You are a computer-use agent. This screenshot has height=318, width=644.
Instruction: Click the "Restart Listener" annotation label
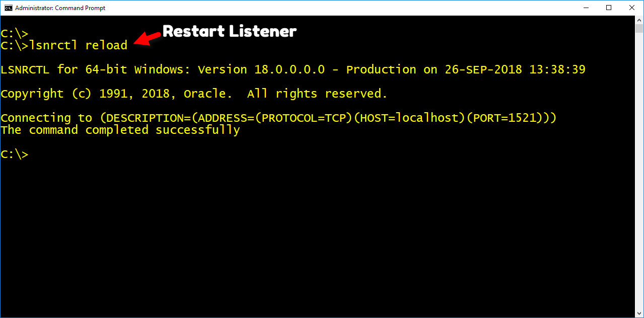pyautogui.click(x=230, y=31)
